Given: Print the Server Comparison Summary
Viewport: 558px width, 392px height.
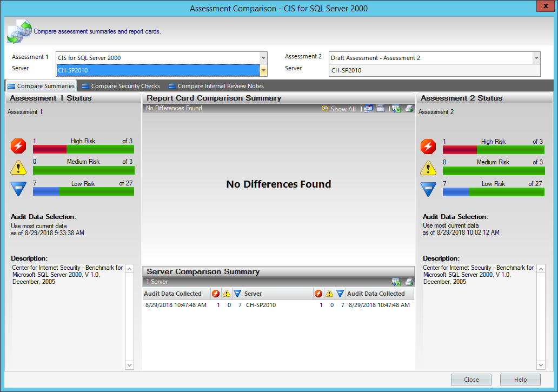Looking at the screenshot, I should tap(409, 282).
